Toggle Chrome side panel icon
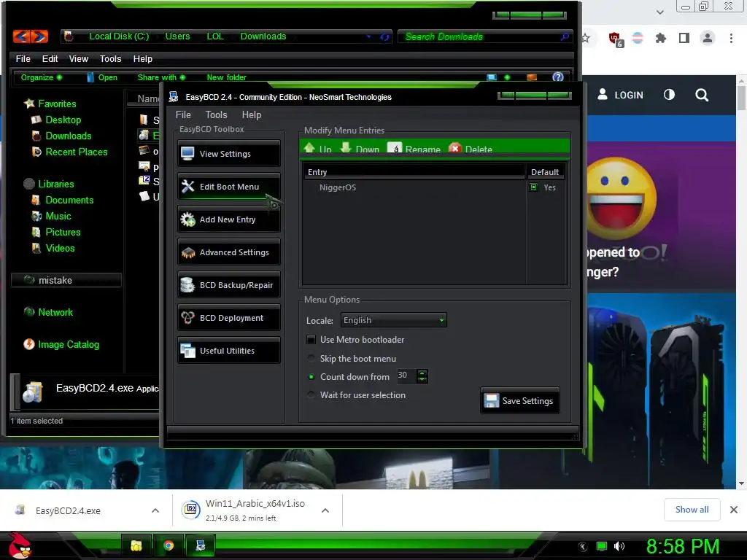The height and width of the screenshot is (560, 747). pos(684,38)
